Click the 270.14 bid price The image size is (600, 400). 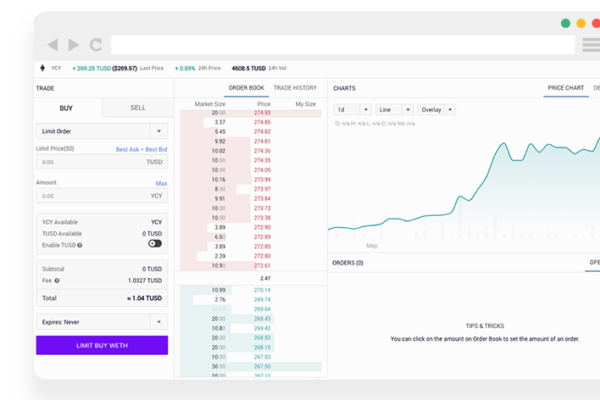pos(262,291)
